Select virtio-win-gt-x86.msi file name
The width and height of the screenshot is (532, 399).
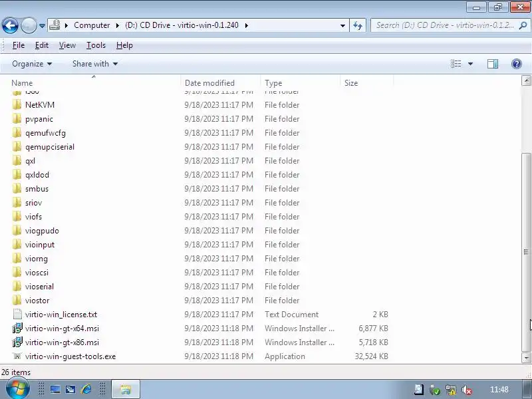[62, 342]
